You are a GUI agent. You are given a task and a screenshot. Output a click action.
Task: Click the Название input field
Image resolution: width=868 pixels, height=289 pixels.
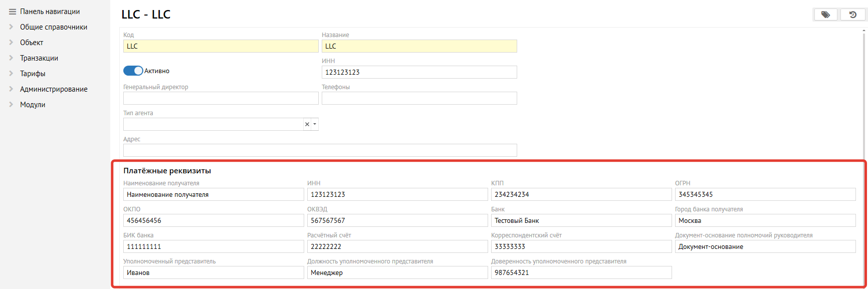419,46
